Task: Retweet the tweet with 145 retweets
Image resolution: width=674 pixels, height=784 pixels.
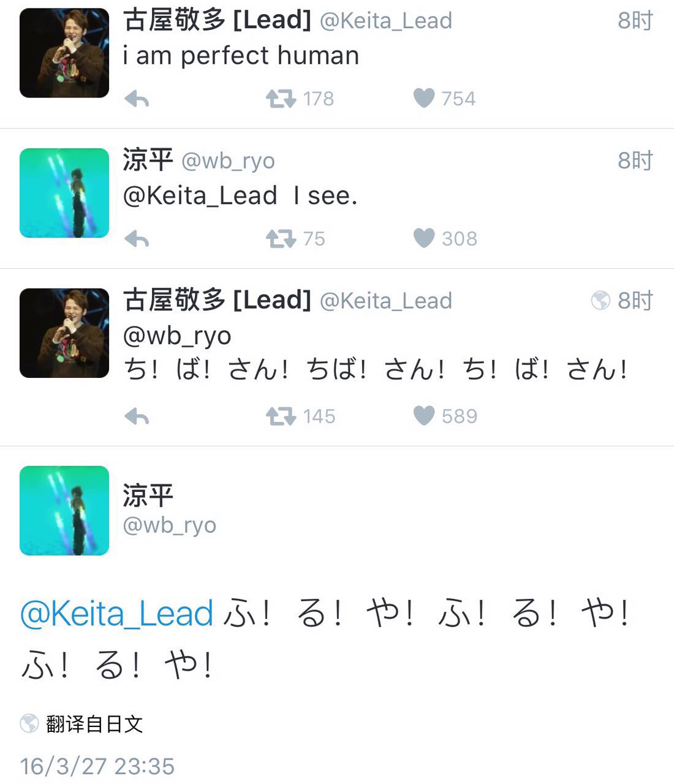Action: point(281,417)
